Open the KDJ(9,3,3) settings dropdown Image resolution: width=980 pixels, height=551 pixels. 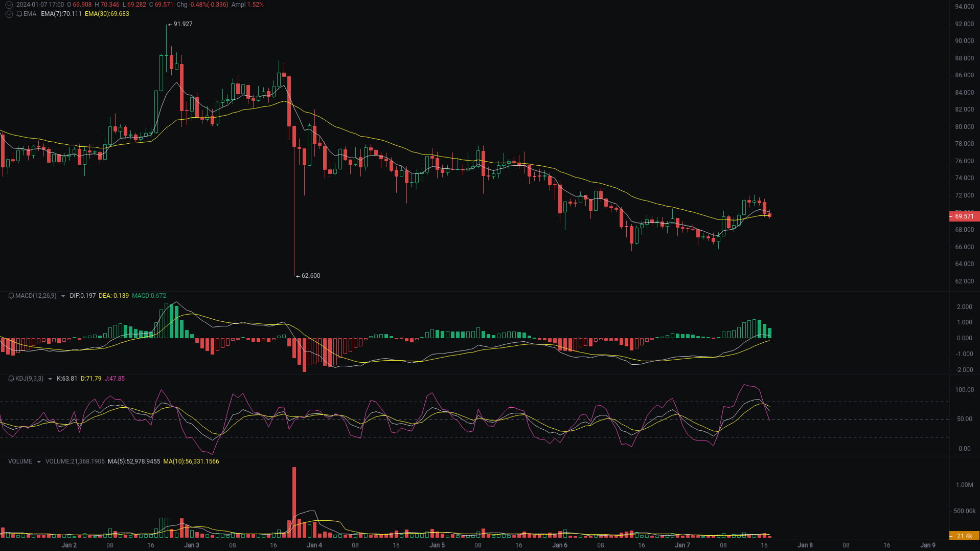tap(49, 379)
